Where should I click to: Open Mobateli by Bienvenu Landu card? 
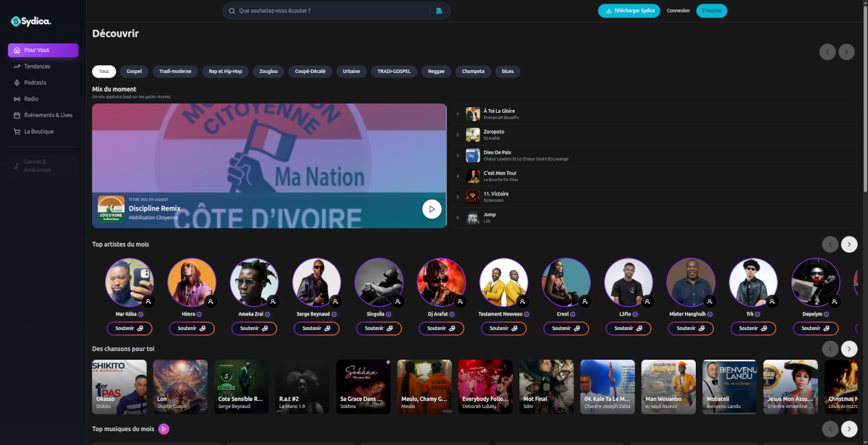click(730, 387)
